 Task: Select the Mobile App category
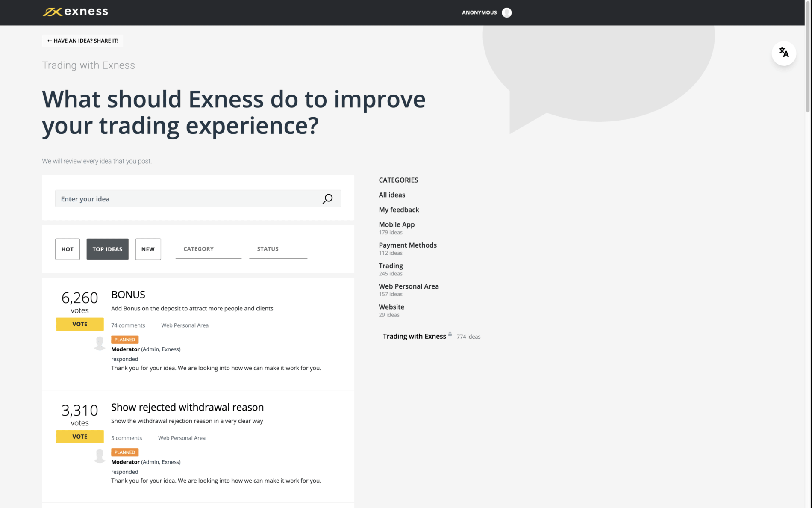(x=397, y=224)
